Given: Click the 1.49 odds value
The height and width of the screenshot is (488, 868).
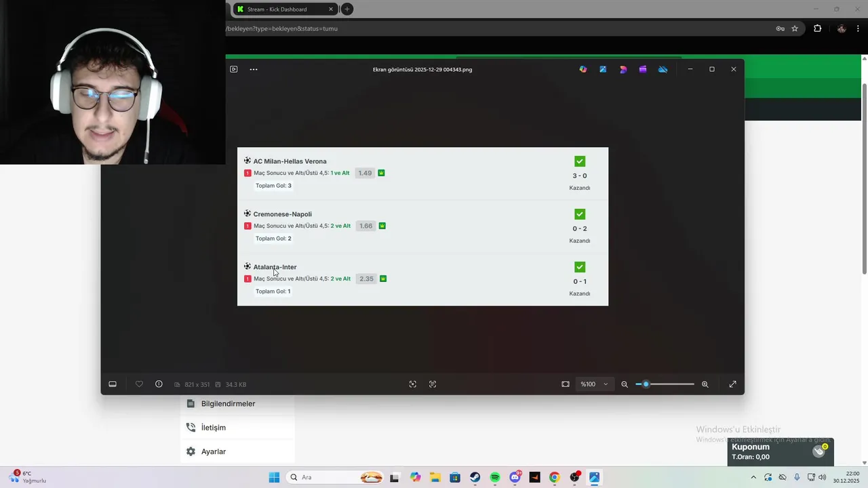Looking at the screenshot, I should click(x=365, y=173).
